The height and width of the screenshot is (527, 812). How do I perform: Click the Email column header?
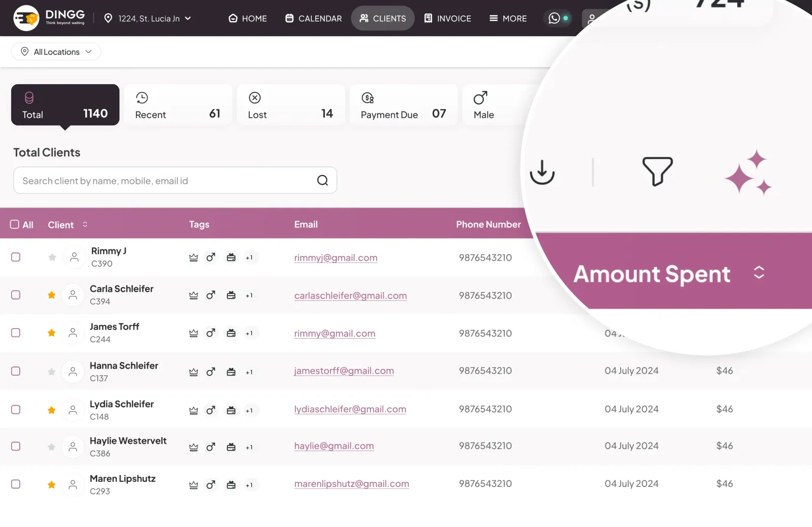(306, 224)
